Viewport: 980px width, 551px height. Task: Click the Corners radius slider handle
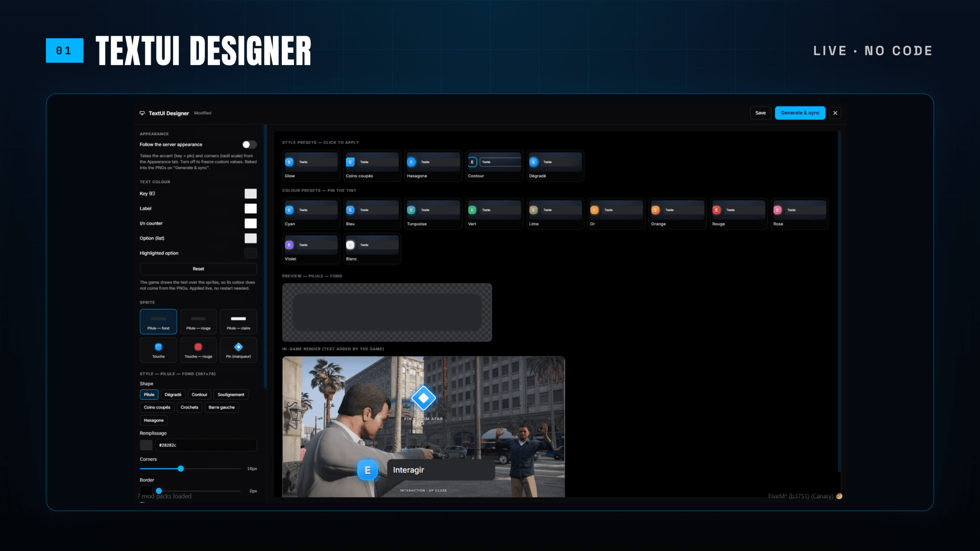[x=181, y=469]
